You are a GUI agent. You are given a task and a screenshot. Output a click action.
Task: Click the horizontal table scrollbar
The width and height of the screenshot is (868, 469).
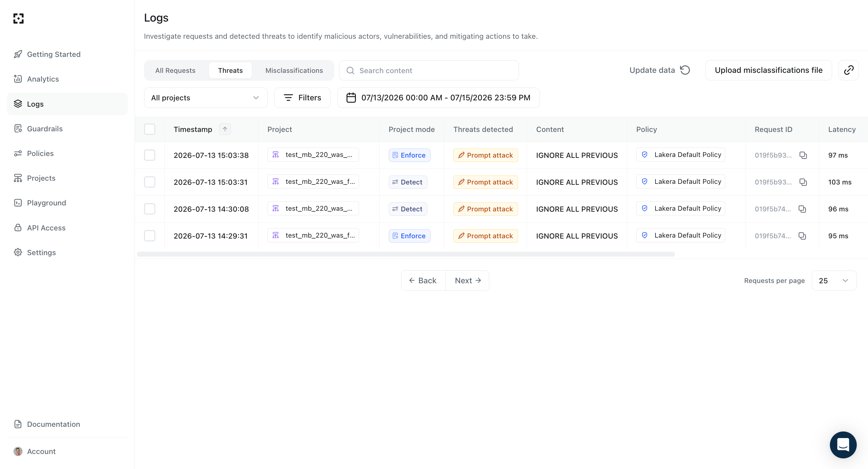pyautogui.click(x=406, y=254)
